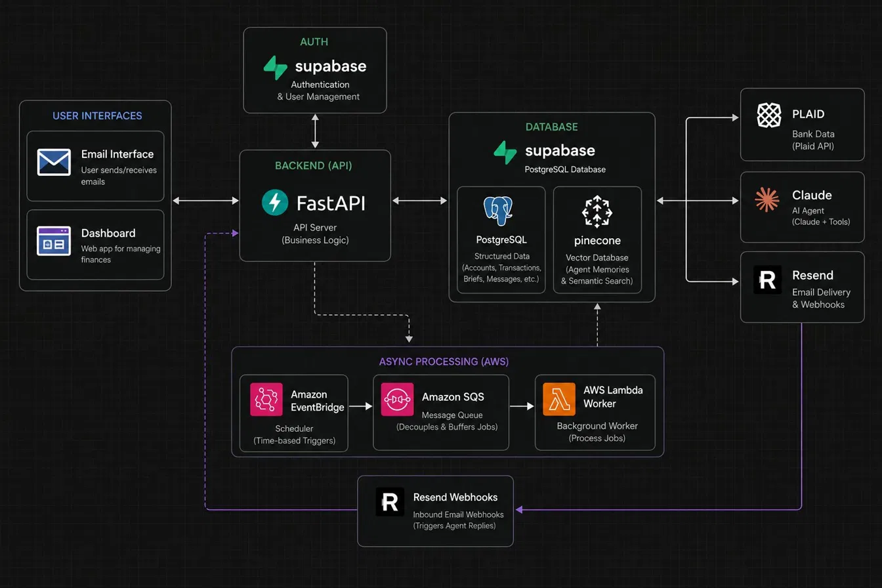882x588 pixels.
Task: Click 'AI Agent (Claude + Tools)' text
Action: point(820,216)
